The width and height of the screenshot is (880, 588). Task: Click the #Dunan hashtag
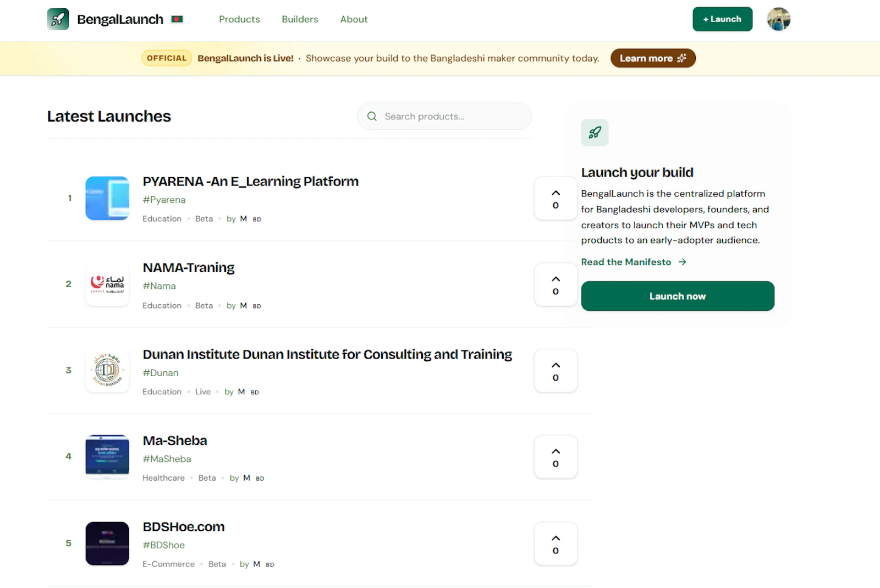pos(161,373)
